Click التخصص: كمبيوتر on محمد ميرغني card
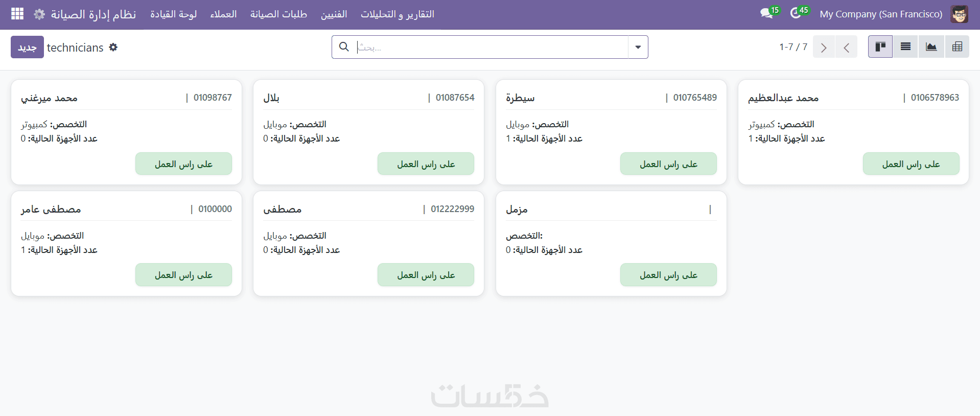The width and height of the screenshot is (980, 416). tap(54, 124)
